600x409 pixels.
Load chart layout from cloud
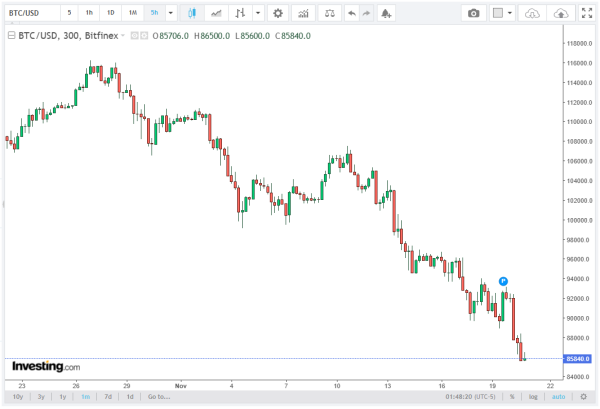(x=533, y=13)
